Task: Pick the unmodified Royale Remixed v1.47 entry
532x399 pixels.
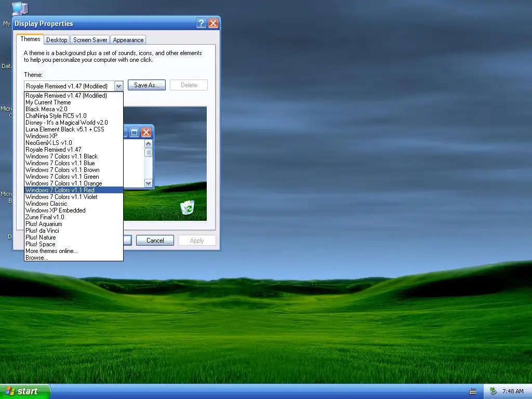Action: point(74,150)
